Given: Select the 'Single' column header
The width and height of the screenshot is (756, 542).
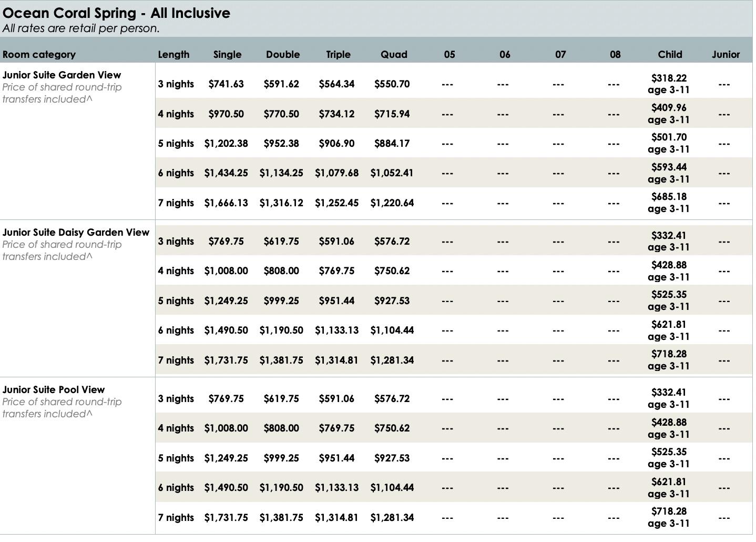Looking at the screenshot, I should [227, 54].
